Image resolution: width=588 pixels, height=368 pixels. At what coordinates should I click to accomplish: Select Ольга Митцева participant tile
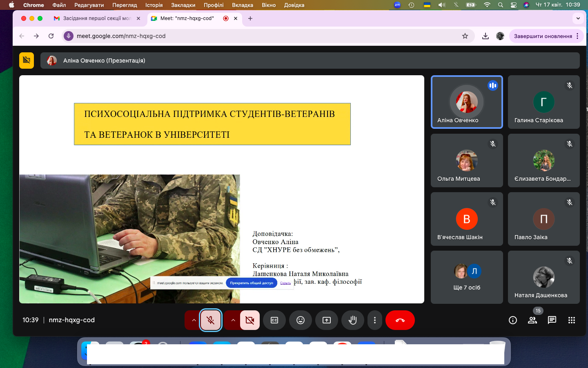[467, 160]
